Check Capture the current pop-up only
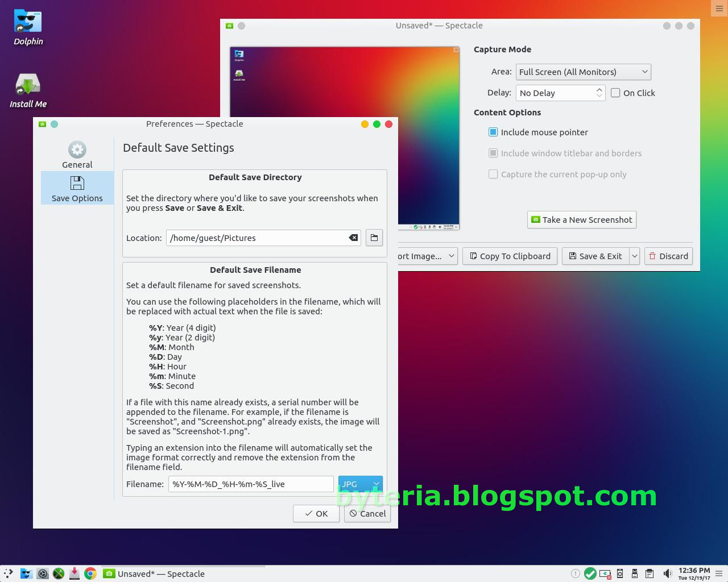728x582 pixels. coord(493,174)
